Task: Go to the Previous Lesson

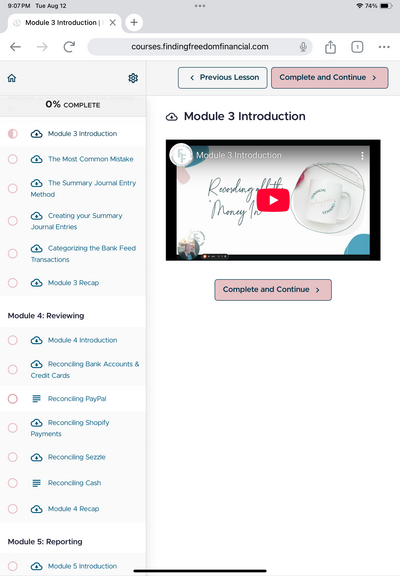Action: tap(223, 78)
